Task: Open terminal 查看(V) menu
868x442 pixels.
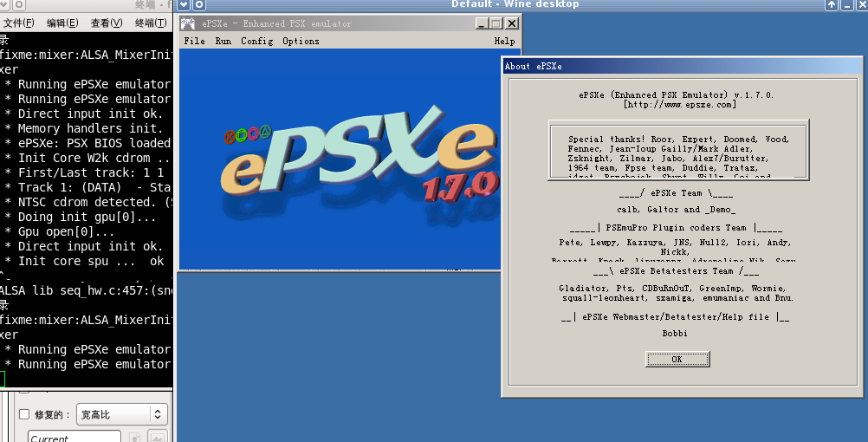Action: click(107, 23)
